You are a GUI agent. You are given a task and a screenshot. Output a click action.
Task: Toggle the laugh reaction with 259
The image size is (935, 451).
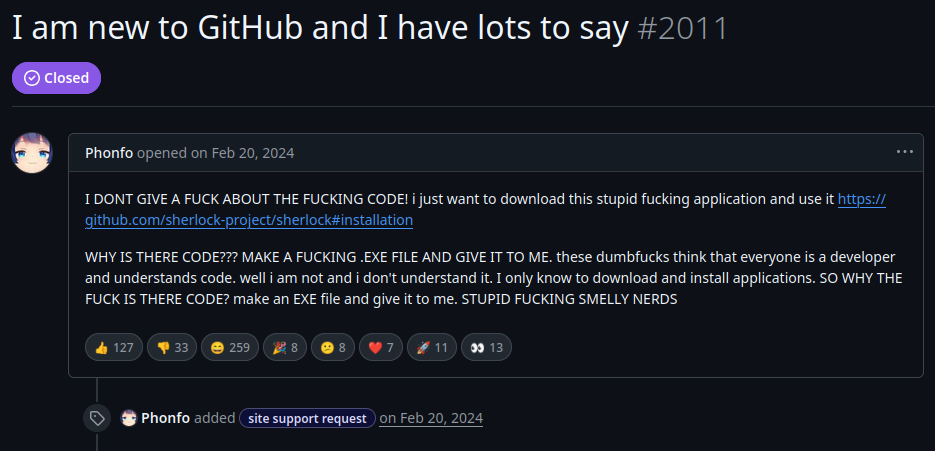point(230,347)
